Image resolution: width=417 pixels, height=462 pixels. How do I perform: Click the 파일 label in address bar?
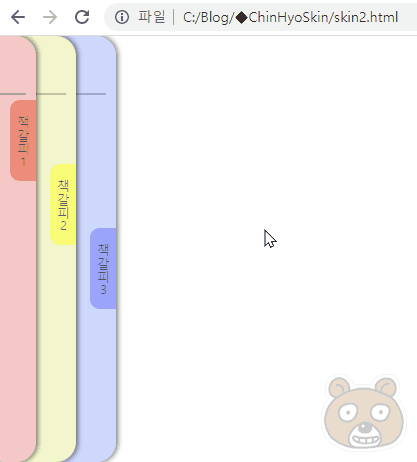pos(152,17)
